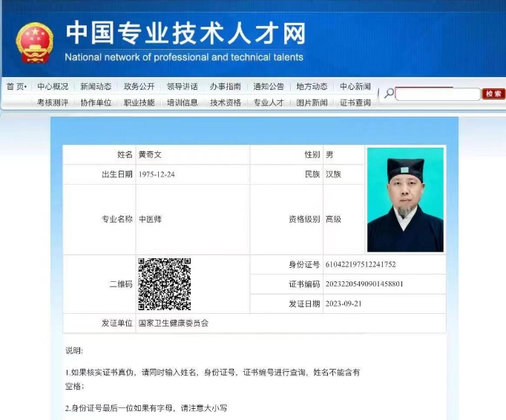This screenshot has width=506, height=420.
Task: Select issuing unit 国家卫生健康委员会
Action: tap(174, 323)
